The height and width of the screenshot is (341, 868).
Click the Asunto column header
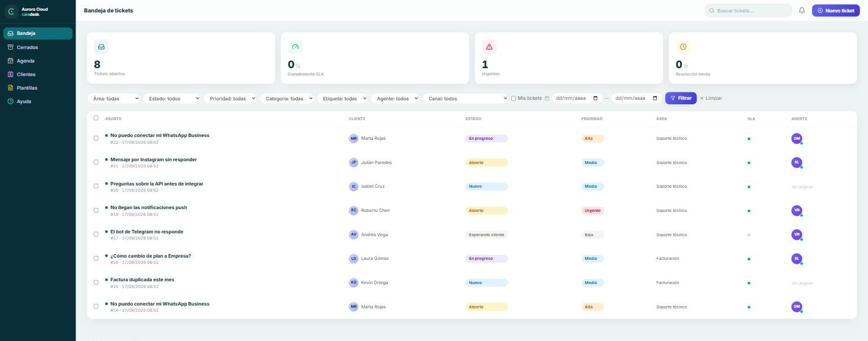pyautogui.click(x=113, y=119)
